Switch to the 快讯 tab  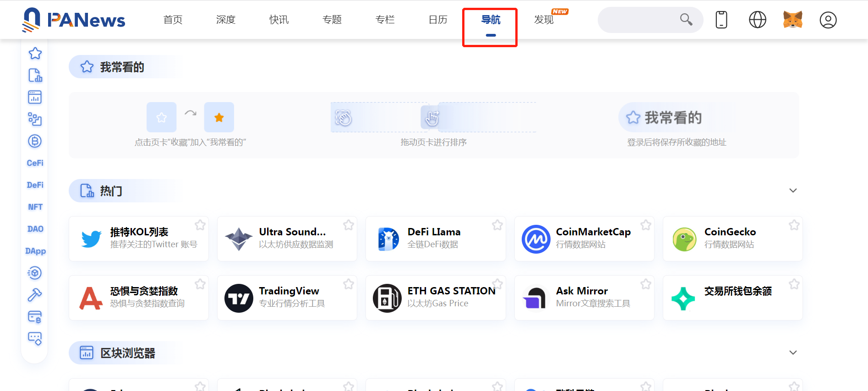click(x=279, y=20)
